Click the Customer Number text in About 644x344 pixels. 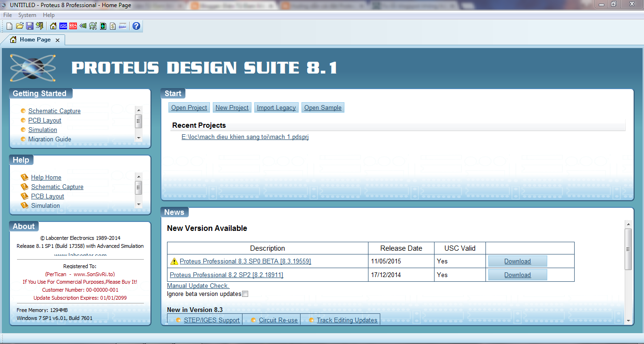click(80, 290)
